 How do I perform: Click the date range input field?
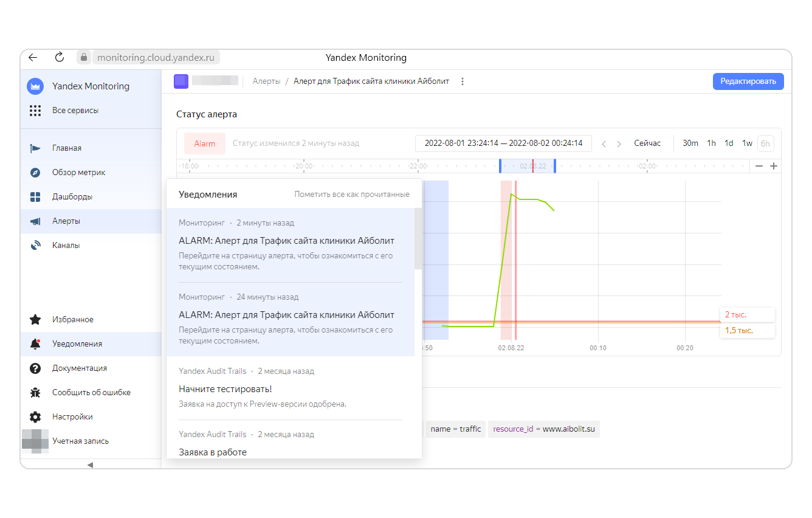(503, 143)
